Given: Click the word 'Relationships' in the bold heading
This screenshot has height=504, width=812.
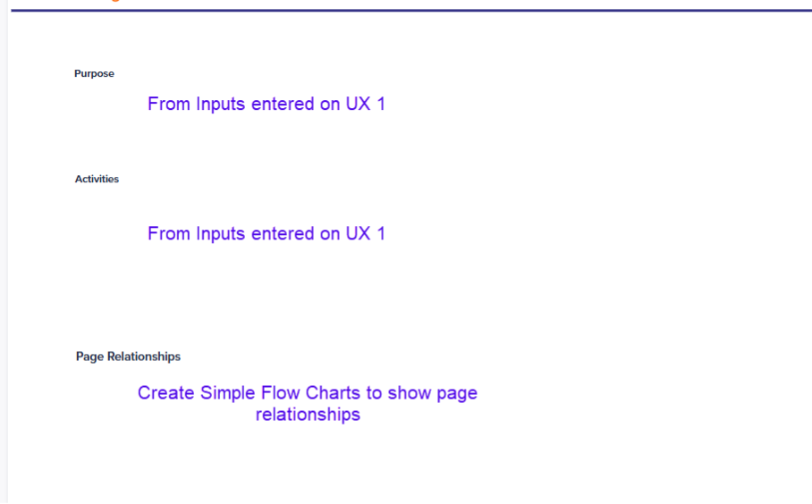Looking at the screenshot, I should click(x=144, y=357).
